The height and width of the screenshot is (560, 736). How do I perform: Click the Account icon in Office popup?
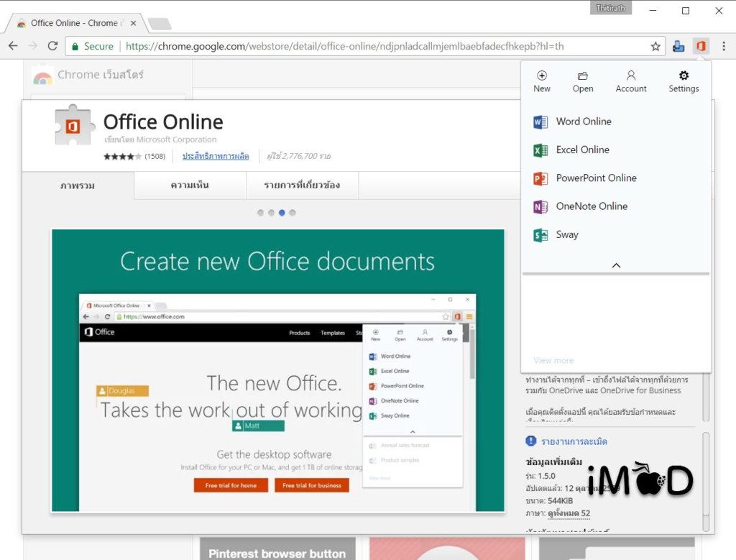pyautogui.click(x=631, y=81)
